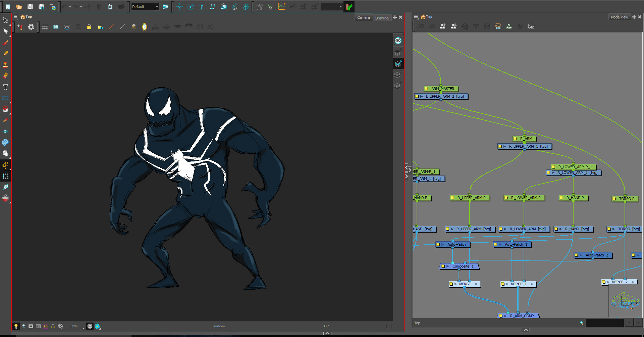The image size is (644, 337).
Task: Select the Auto-Patch_2 node
Action: click(x=593, y=255)
